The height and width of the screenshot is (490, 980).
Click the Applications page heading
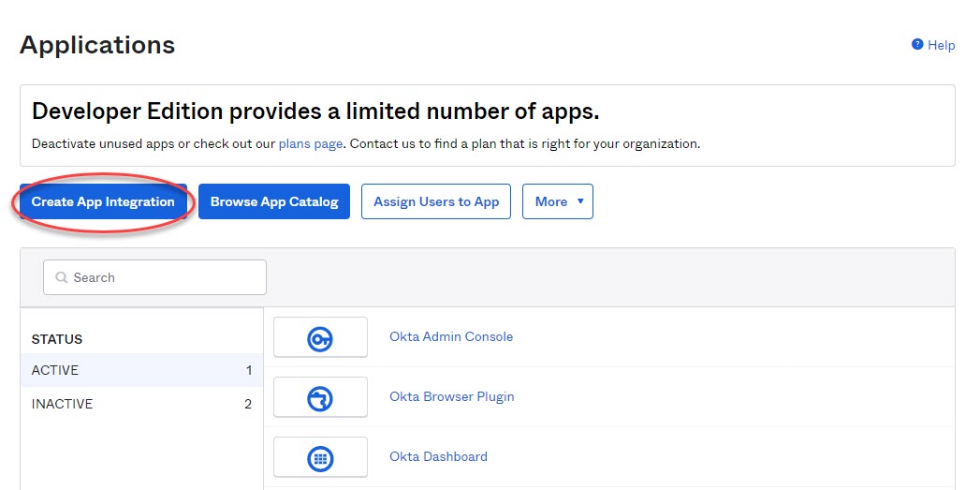(97, 45)
